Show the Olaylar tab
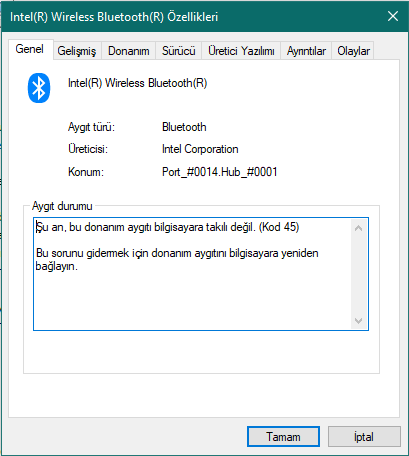409x456 pixels. pos(353,51)
